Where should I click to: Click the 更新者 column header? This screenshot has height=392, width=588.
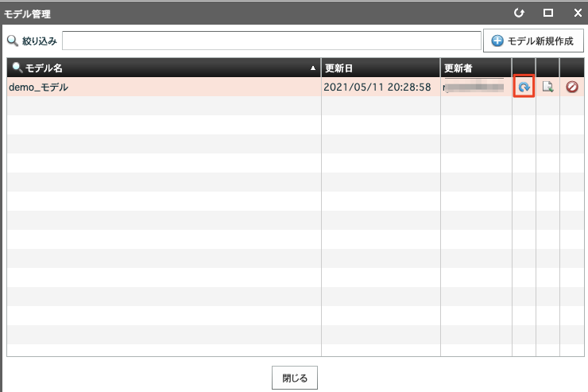click(x=476, y=68)
